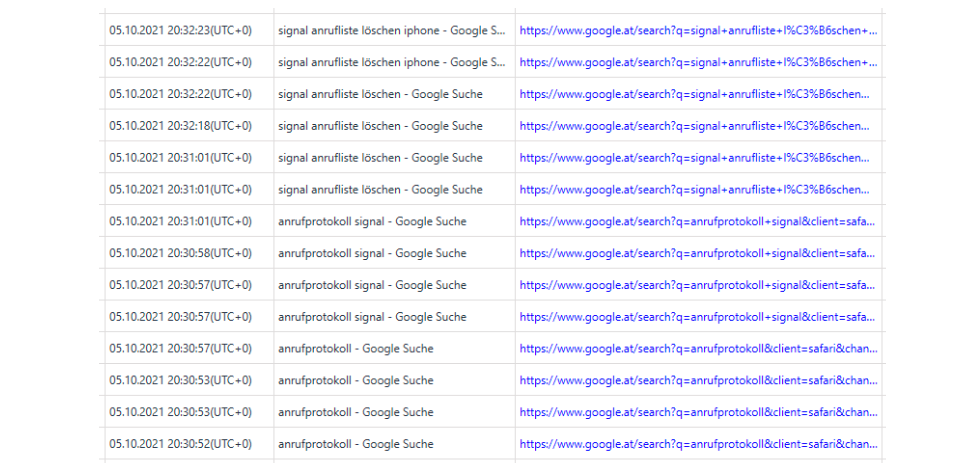This screenshot has height=470, width=974.
Task: Click 'anrufprotokoll - Google Suche' title at 20:30:52
Action: coord(355,444)
